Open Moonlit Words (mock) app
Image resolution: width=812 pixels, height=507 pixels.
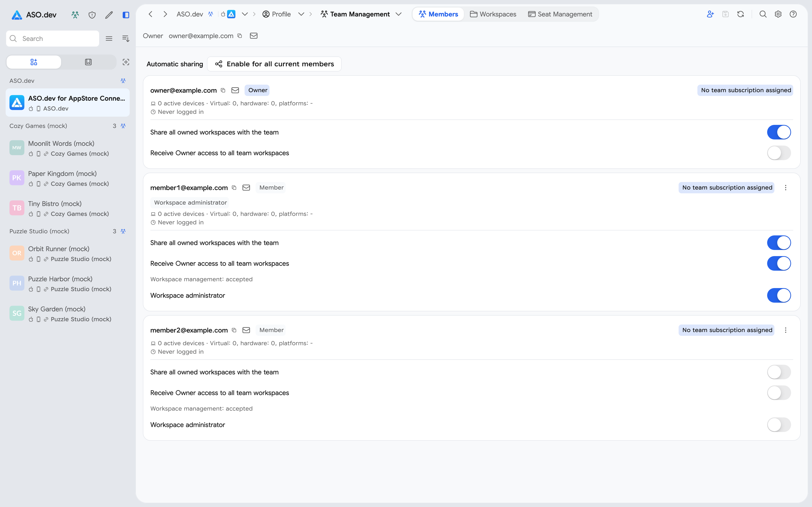click(68, 148)
